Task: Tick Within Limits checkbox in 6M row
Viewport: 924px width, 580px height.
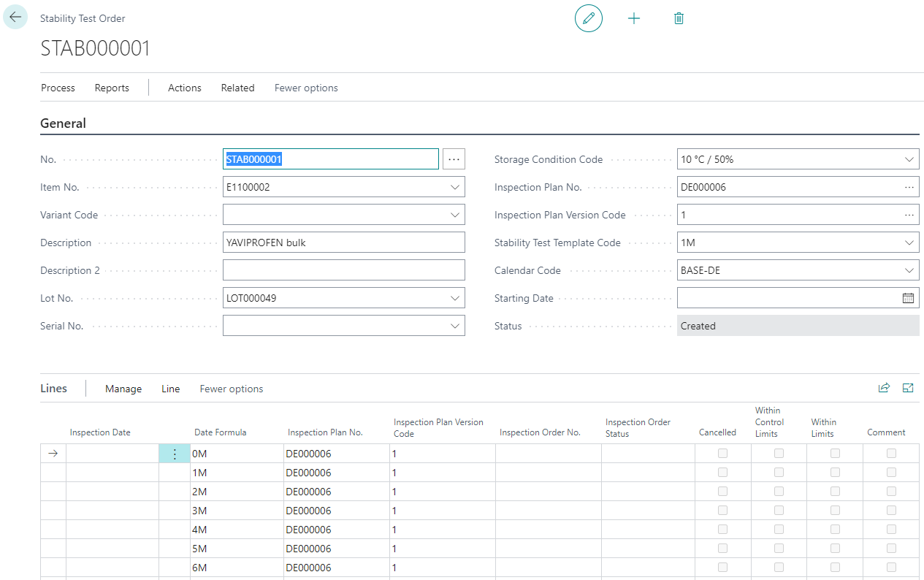Action: 835,568
